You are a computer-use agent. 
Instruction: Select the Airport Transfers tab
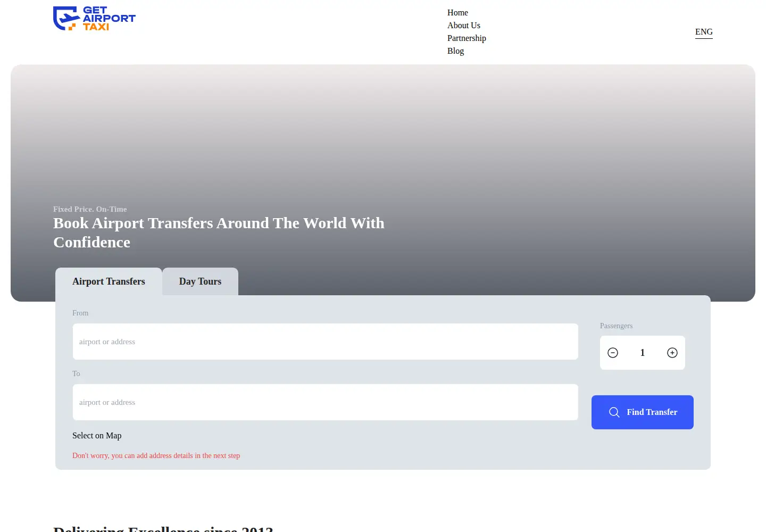109,281
